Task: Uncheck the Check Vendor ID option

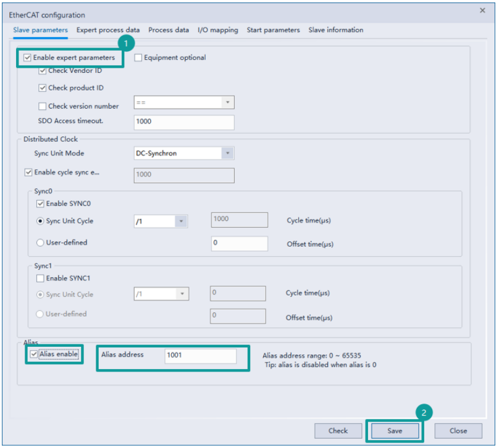Action: pos(43,71)
